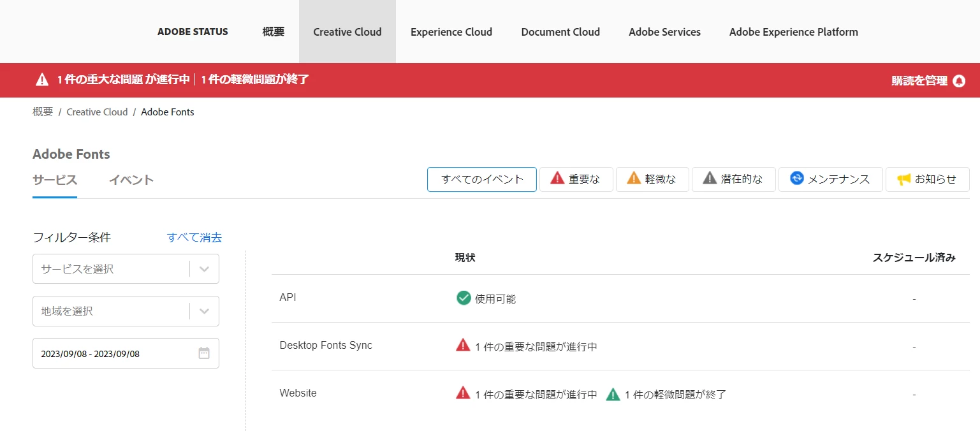Click 1 件の重大な問題 が進行中 banner text
This screenshot has width=980, height=431.
tap(124, 80)
